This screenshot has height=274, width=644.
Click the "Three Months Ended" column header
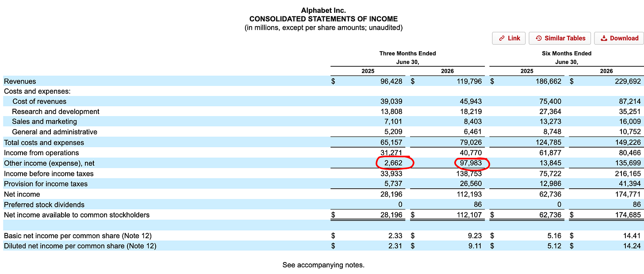[407, 53]
